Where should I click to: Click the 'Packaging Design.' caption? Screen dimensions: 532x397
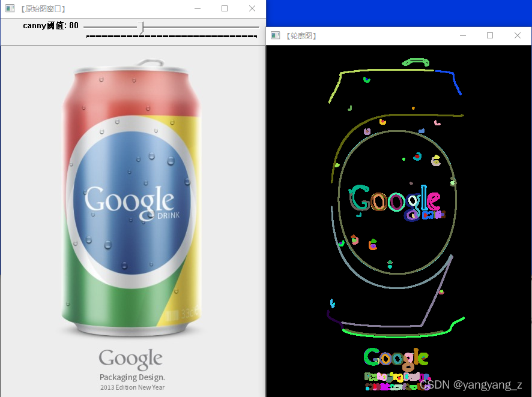coord(132,377)
